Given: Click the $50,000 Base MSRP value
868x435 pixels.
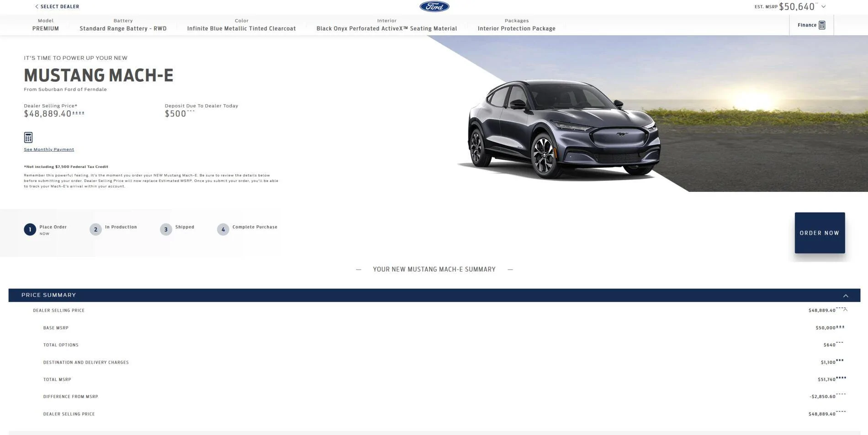Looking at the screenshot, I should pyautogui.click(x=826, y=328).
